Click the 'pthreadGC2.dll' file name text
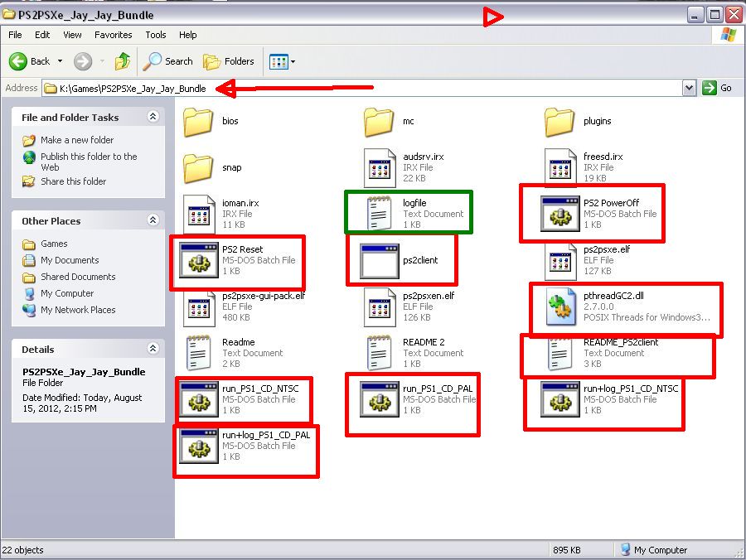 (x=613, y=295)
